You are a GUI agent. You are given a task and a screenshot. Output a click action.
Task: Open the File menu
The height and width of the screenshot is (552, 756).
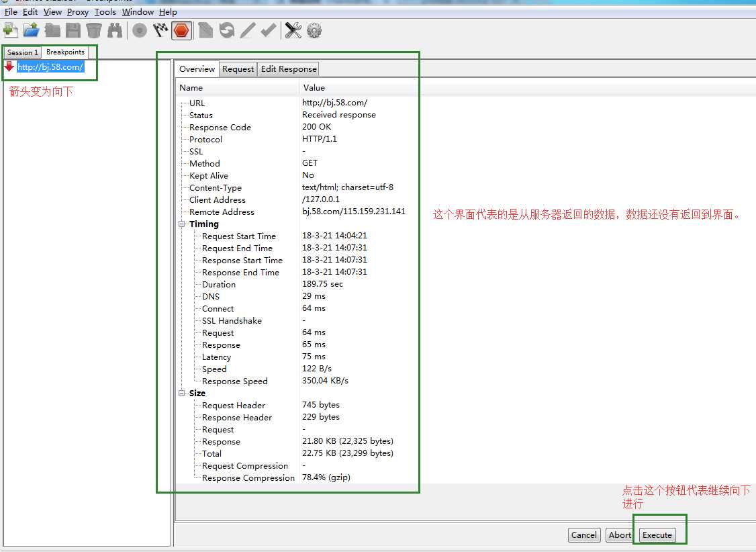click(11, 12)
